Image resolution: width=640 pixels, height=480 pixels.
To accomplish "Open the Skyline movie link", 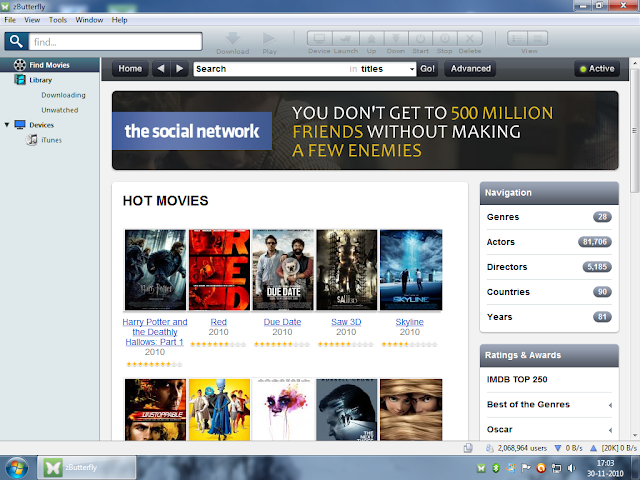I will [409, 322].
